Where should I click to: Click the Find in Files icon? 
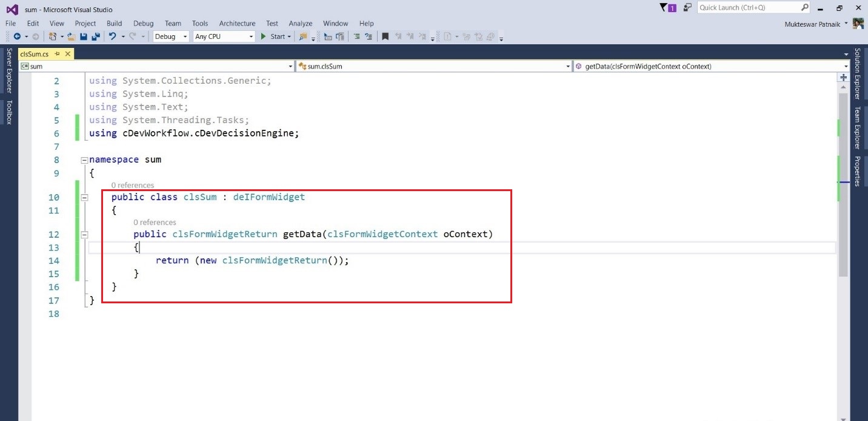pos(303,36)
